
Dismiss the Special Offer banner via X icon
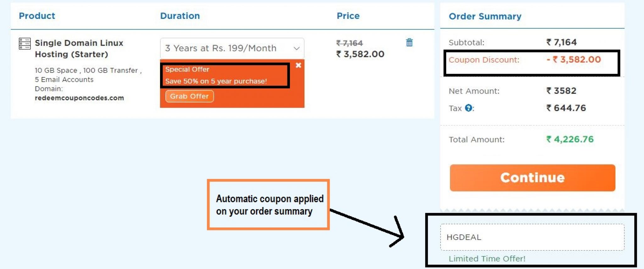[298, 65]
